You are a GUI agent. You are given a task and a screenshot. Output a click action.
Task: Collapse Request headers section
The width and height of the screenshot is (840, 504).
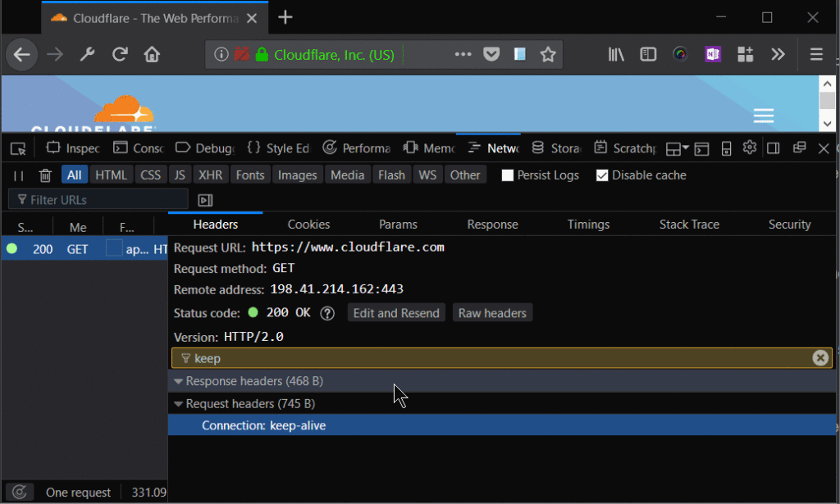pyautogui.click(x=178, y=404)
